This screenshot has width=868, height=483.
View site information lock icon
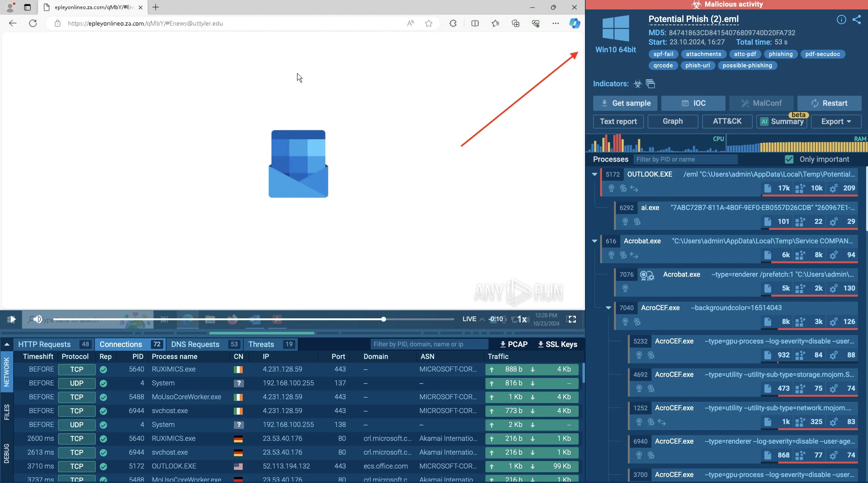pos(58,23)
